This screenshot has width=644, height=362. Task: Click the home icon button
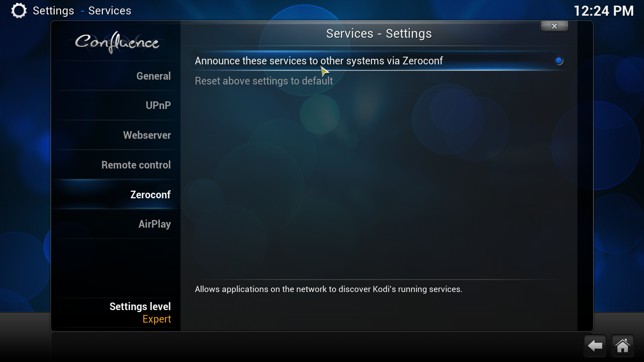[622, 346]
